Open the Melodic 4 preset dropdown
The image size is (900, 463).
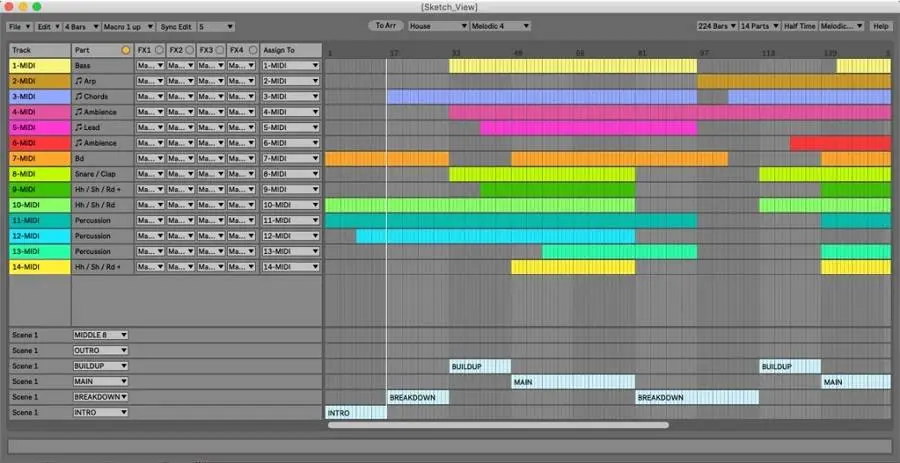[500, 26]
